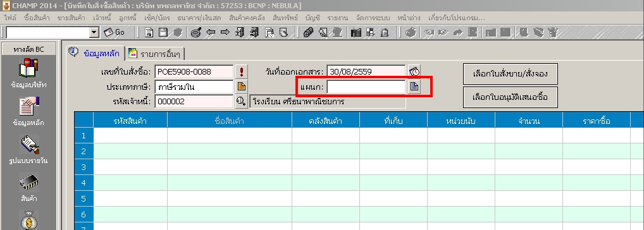Screen dimensions: 644x230
Task: Click the creditor code field 000002
Action: (194, 101)
